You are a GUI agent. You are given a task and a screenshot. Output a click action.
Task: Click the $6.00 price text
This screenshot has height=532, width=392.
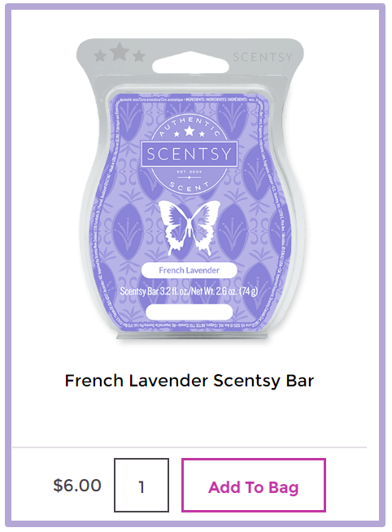pos(77,486)
